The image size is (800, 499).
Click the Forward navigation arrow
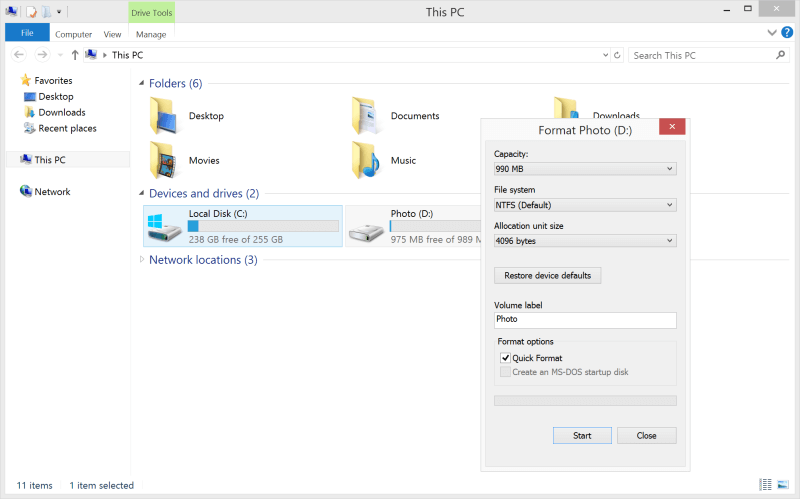[42, 55]
